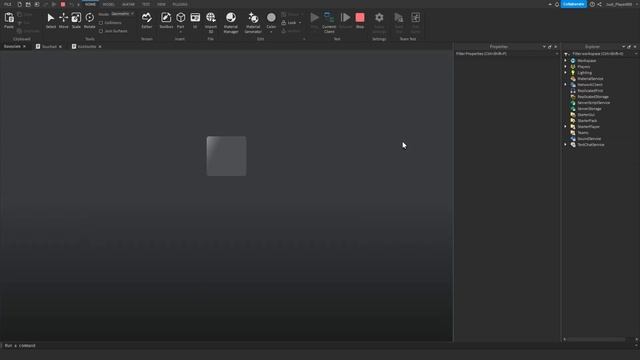Image resolution: width=640 pixels, height=360 pixels.
Task: Select MaterialService in Explorer
Action: [x=590, y=79]
